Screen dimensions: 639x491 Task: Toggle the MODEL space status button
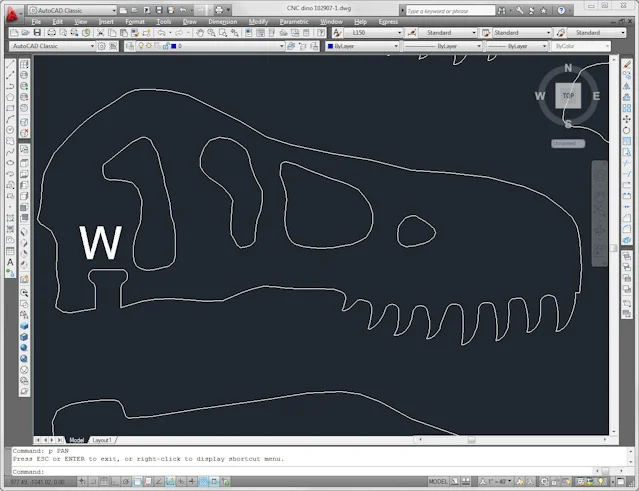pos(438,482)
